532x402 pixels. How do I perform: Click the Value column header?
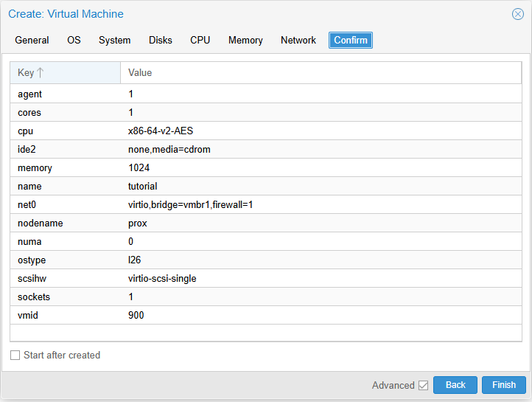321,73
